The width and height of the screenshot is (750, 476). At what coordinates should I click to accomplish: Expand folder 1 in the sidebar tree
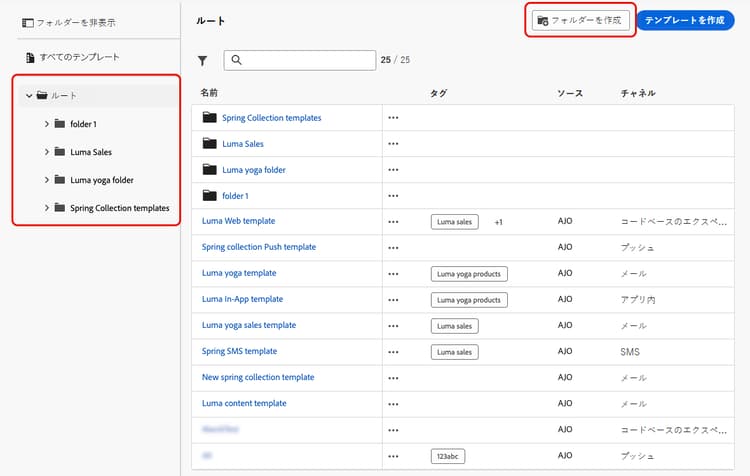coord(47,124)
